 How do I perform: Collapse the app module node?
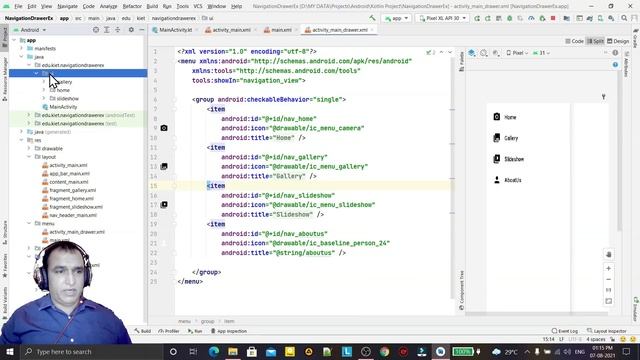click(15, 40)
